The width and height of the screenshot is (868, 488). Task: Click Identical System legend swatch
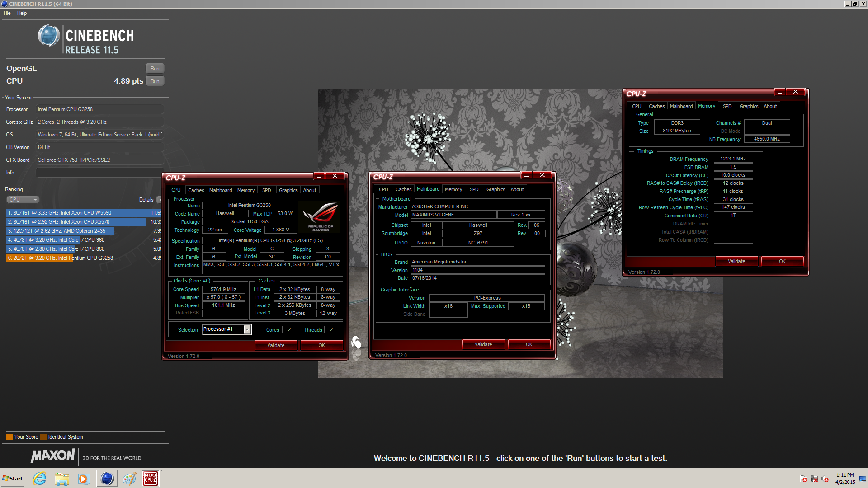[x=43, y=437]
